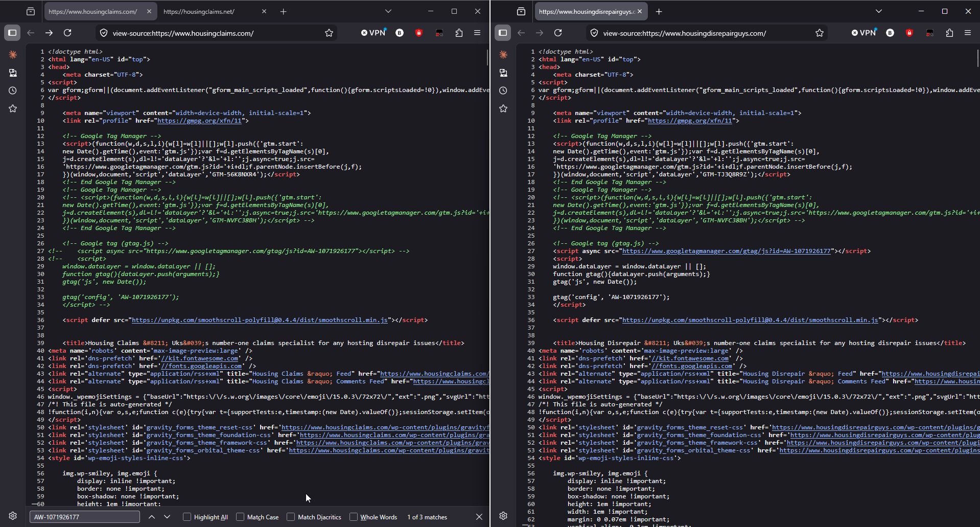This screenshot has height=527, width=980.
Task: Bookmark housingdisrepairguys.com page with star icon
Action: (820, 33)
